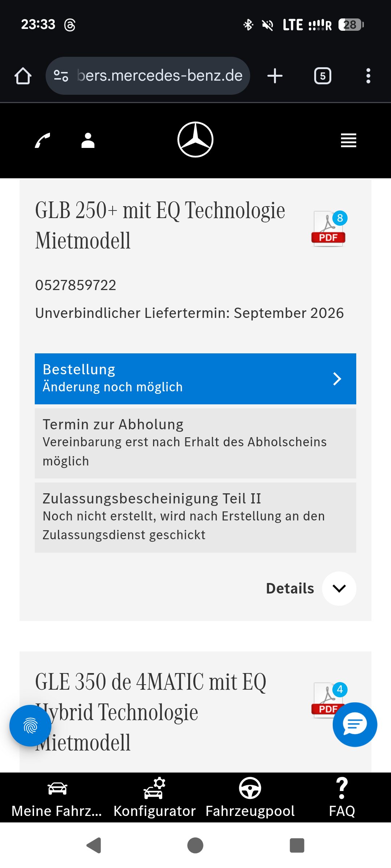
Task: Open a new browser tab with plus
Action: coord(275,76)
